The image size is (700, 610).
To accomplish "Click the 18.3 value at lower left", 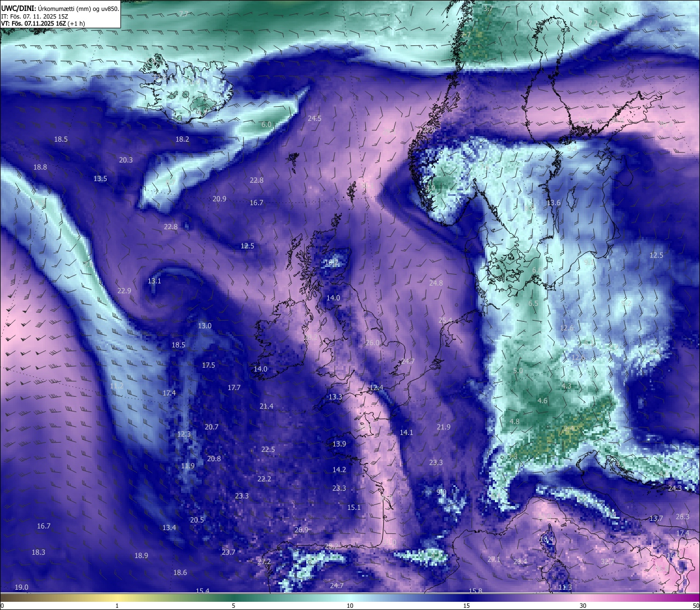I will [38, 553].
